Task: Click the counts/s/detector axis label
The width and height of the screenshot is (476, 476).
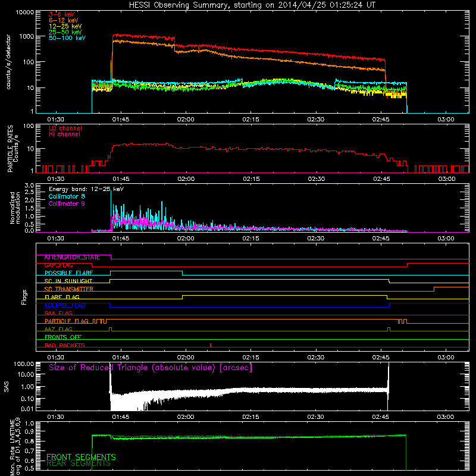Action: tap(8, 62)
